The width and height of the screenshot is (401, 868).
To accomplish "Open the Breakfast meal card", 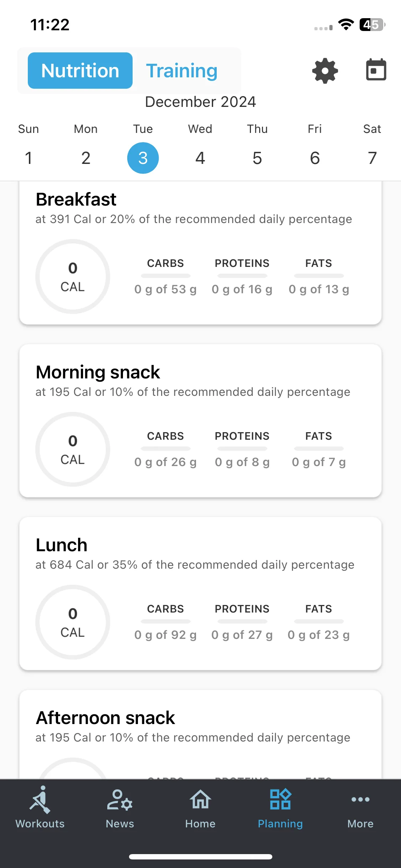I will [200, 253].
